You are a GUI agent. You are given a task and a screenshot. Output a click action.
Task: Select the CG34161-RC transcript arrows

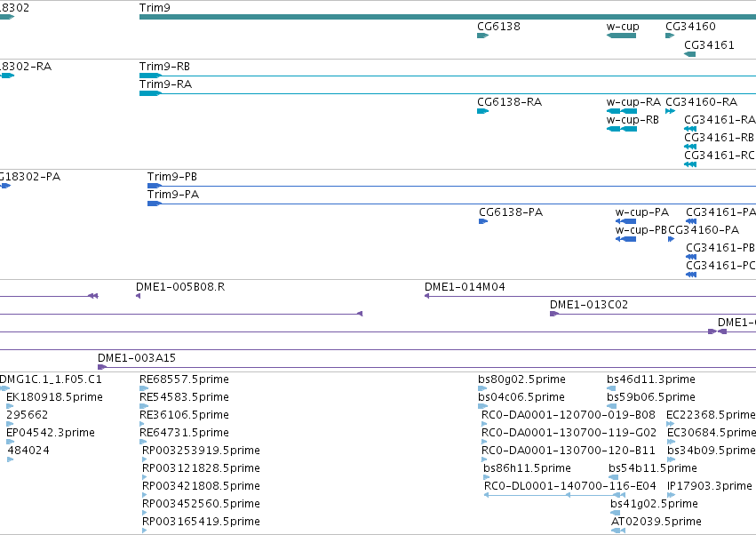(x=690, y=164)
